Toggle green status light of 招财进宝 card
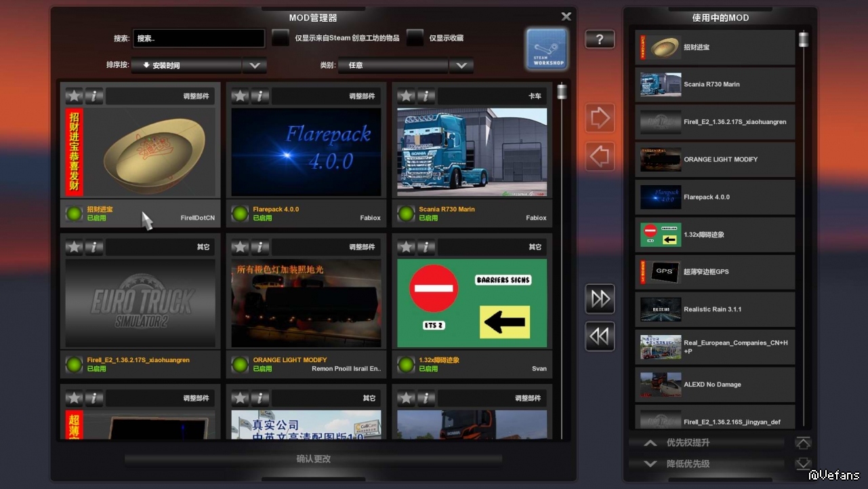 [74, 214]
